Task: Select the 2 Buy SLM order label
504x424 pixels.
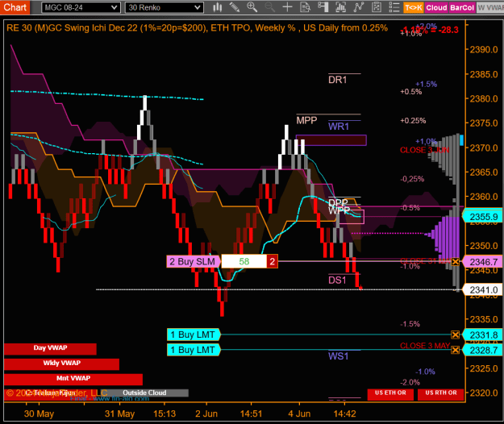Action: [x=194, y=261]
